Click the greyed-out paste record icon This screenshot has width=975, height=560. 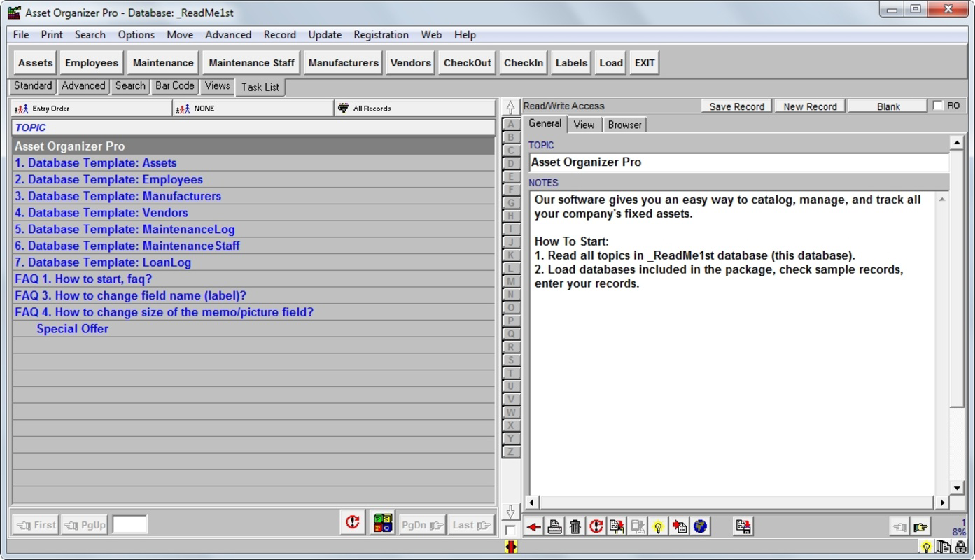coord(637,527)
